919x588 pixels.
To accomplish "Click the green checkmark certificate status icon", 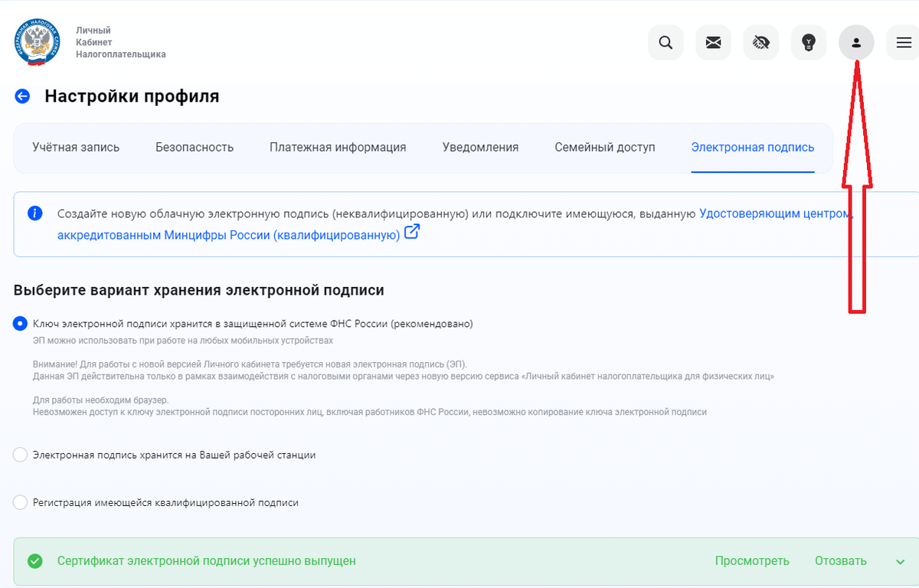I will click(x=34, y=560).
